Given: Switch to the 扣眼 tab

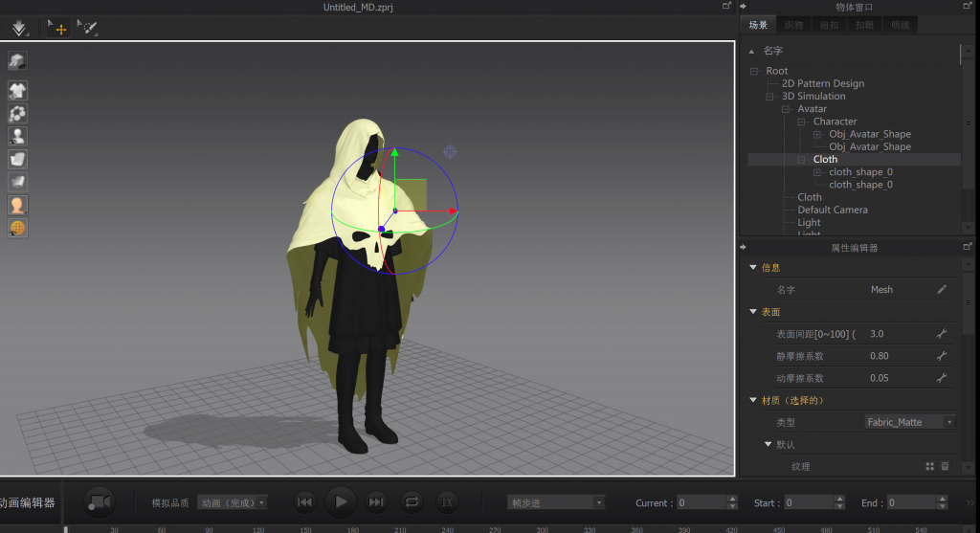Looking at the screenshot, I should click(864, 25).
